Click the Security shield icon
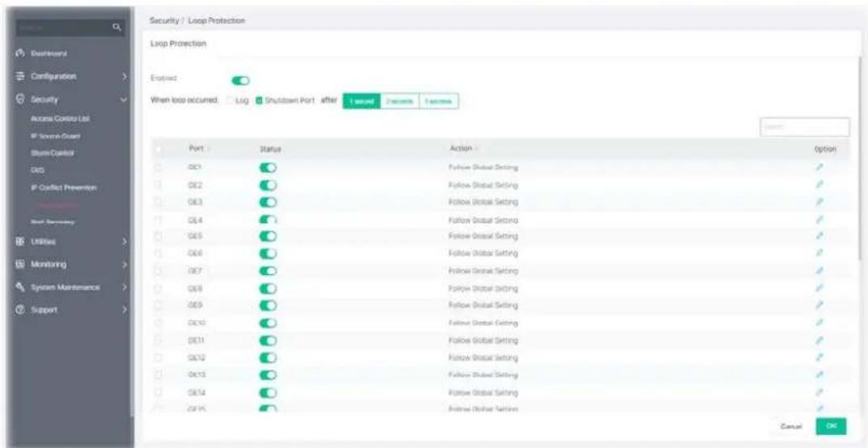The height and width of the screenshot is (448, 868). click(21, 100)
